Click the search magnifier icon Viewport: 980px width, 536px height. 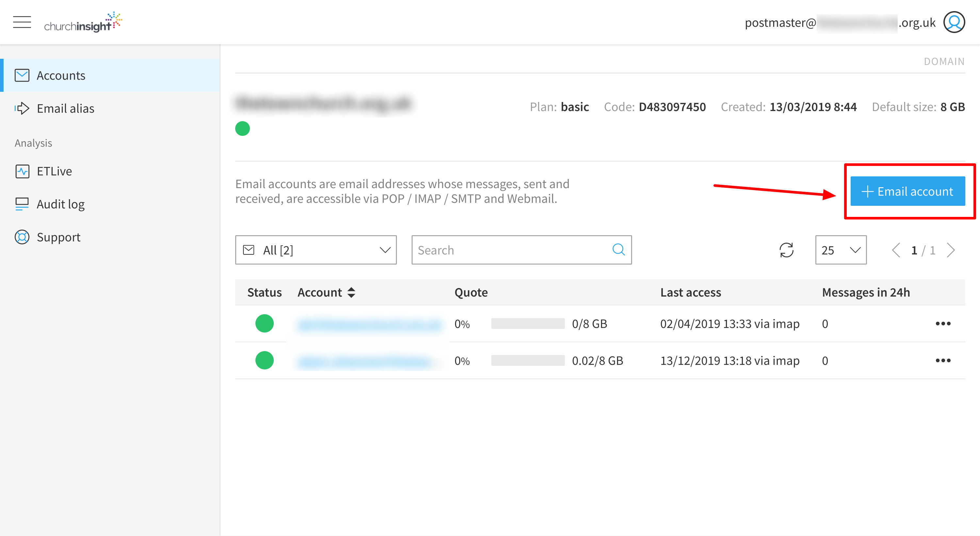[619, 250]
